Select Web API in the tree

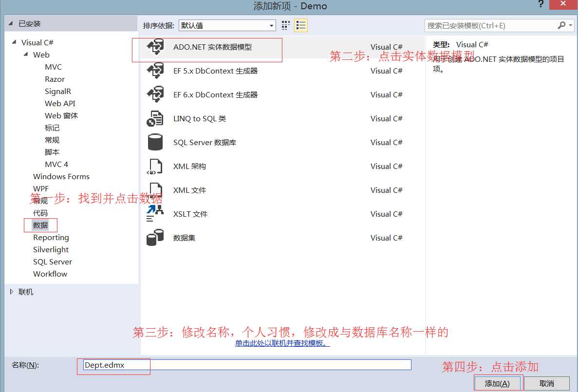60,104
